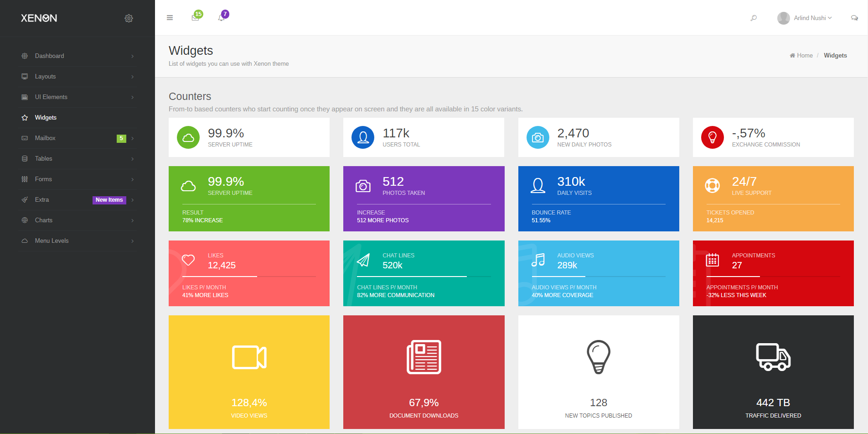Screen dimensions: 868x434
Task: Click the New Items label on Extra
Action: coord(109,200)
